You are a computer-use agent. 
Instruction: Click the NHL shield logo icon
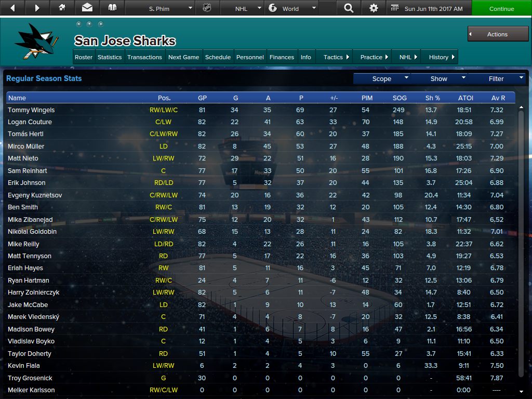click(207, 8)
